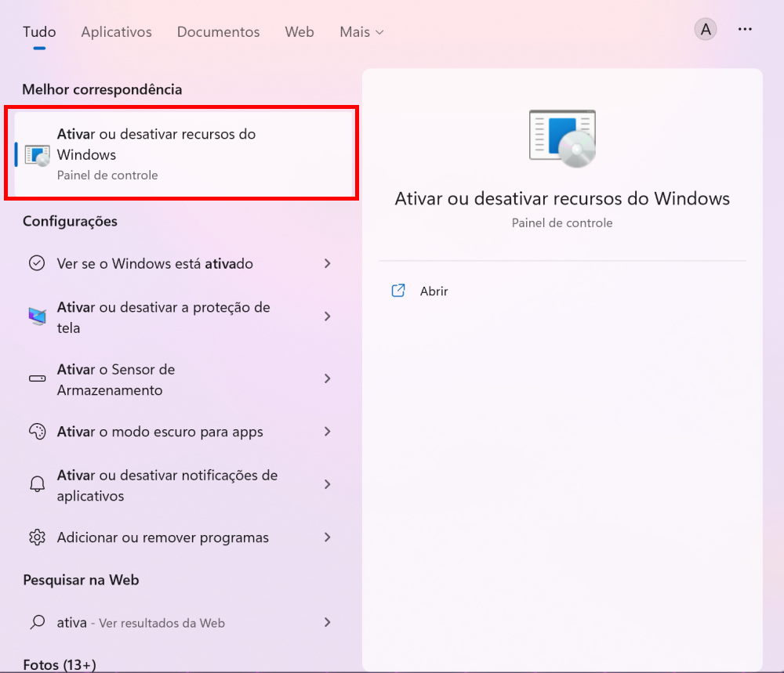Click the notification bell icon

37,483
